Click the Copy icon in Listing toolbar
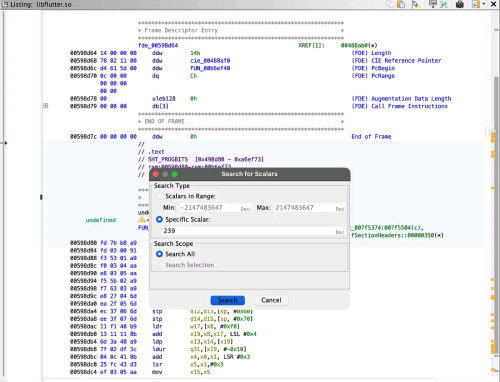 pos(390,4)
